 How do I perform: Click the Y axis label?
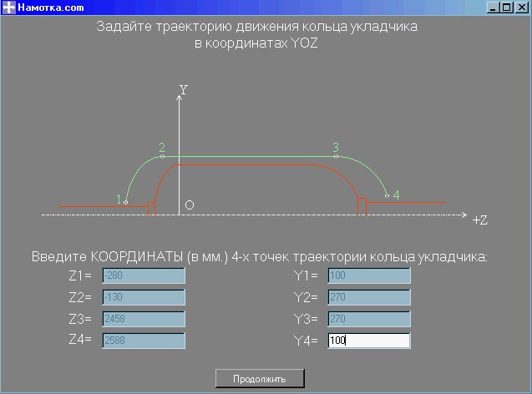184,89
